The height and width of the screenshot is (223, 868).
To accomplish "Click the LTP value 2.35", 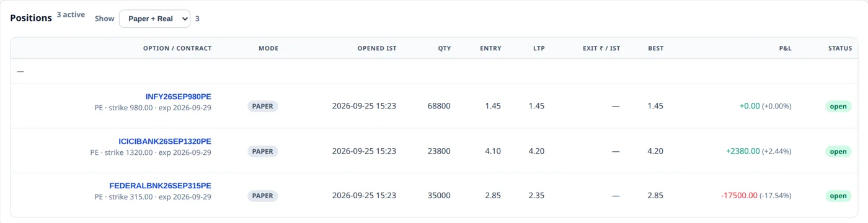I will coord(536,196).
